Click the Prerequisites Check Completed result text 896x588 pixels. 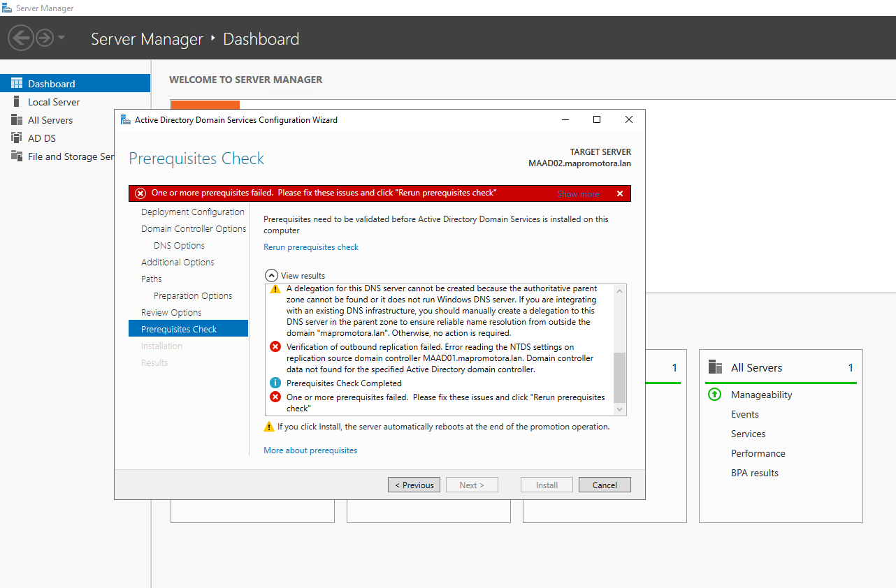344,383
